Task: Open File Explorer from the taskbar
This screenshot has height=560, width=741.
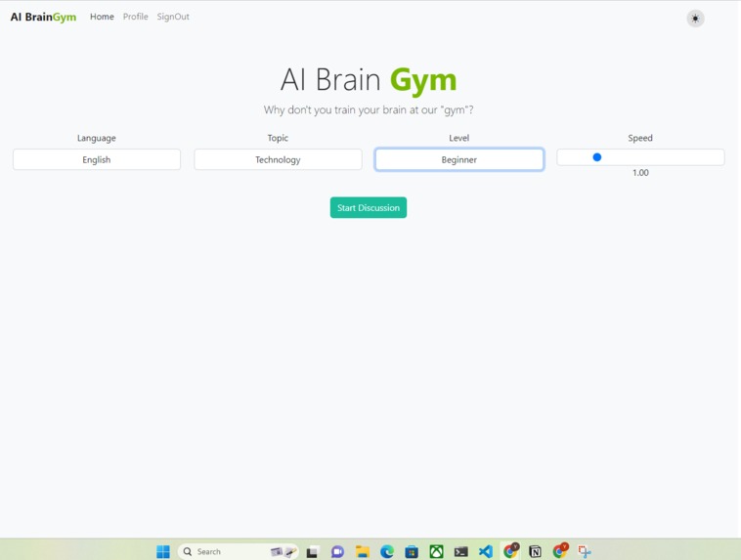Action: 363,551
